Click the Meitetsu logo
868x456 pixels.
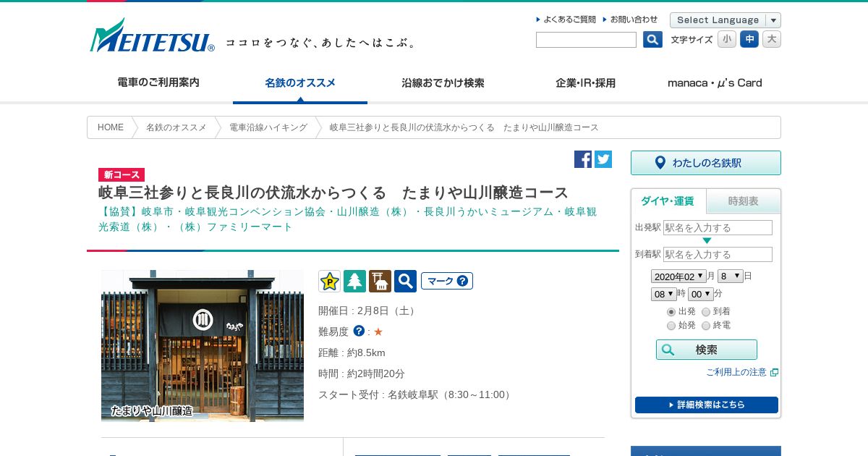(x=152, y=35)
